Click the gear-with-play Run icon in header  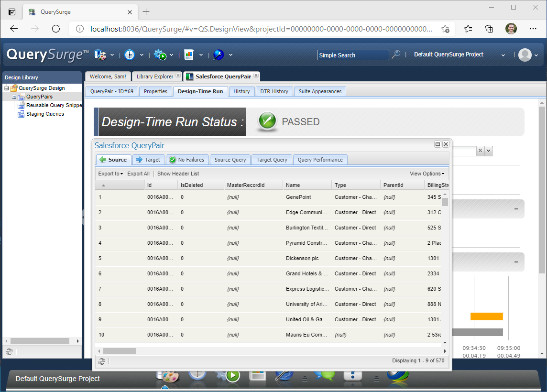pos(160,55)
